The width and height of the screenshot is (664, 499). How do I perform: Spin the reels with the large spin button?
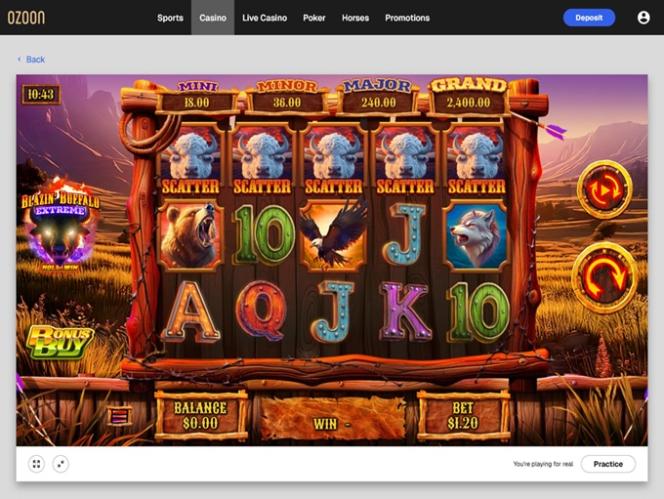[604, 278]
